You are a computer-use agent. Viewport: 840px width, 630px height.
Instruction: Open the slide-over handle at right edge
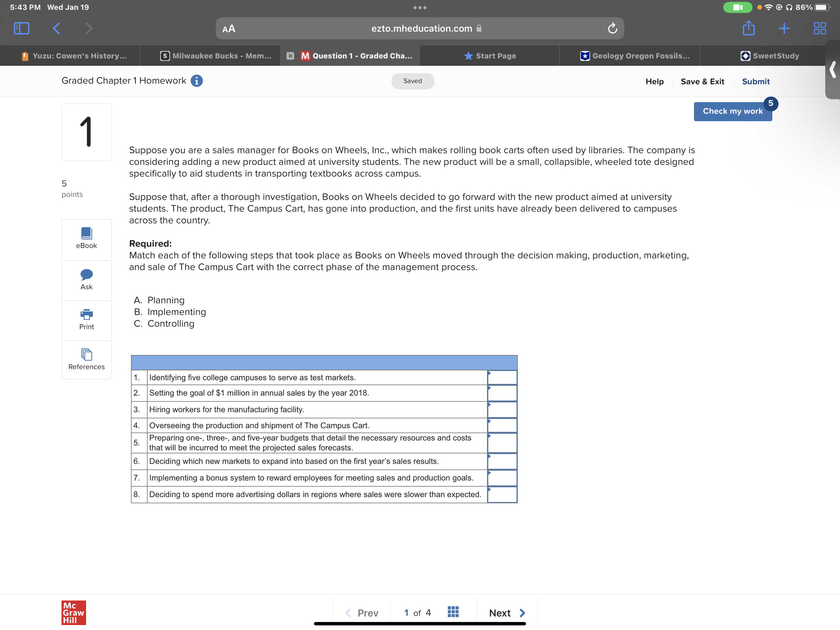tap(832, 70)
